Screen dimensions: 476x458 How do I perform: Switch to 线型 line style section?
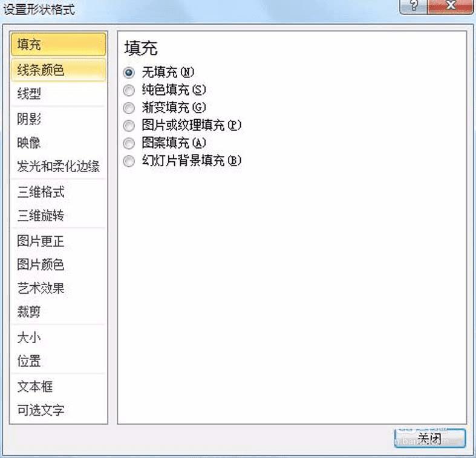coord(58,94)
